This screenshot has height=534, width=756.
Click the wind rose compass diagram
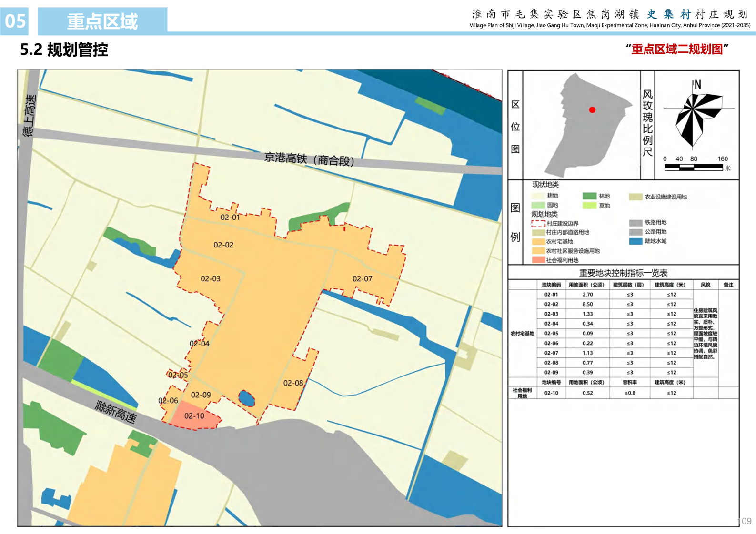tap(698, 118)
